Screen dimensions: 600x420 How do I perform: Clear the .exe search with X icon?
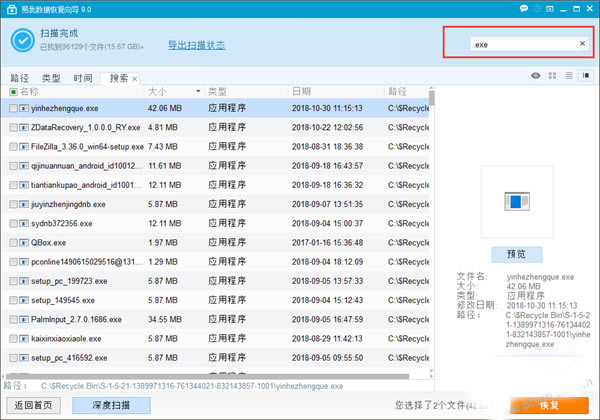tap(582, 44)
